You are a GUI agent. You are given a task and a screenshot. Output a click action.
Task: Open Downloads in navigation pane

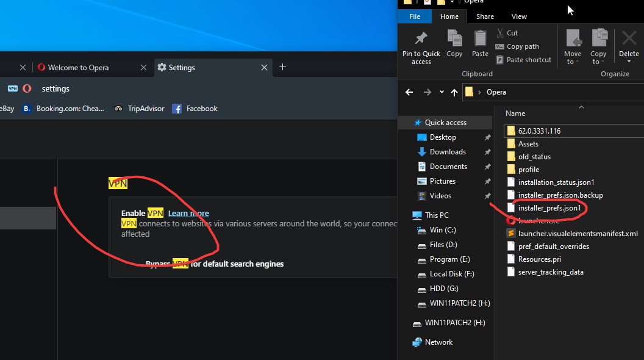[x=447, y=152]
